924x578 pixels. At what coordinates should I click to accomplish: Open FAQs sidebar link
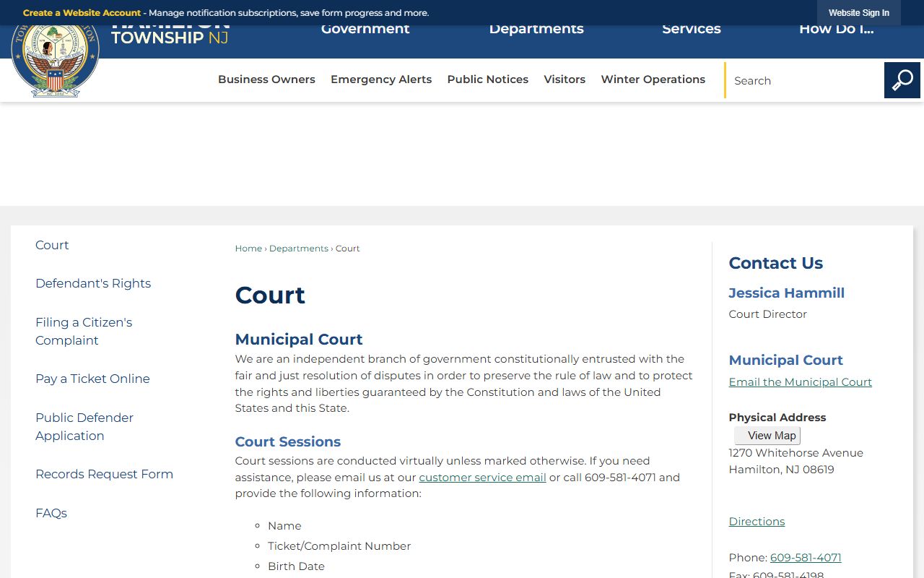[51, 513]
